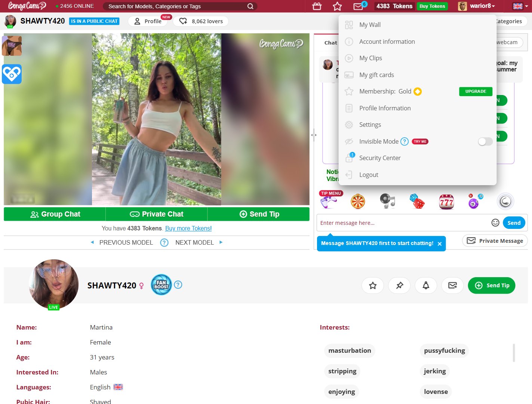Open the music disc icon
The width and height of the screenshot is (532, 404).
(x=387, y=201)
